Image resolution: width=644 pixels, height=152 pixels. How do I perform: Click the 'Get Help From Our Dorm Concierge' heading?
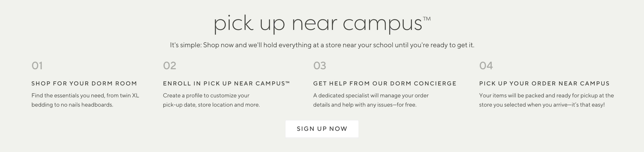point(385,84)
